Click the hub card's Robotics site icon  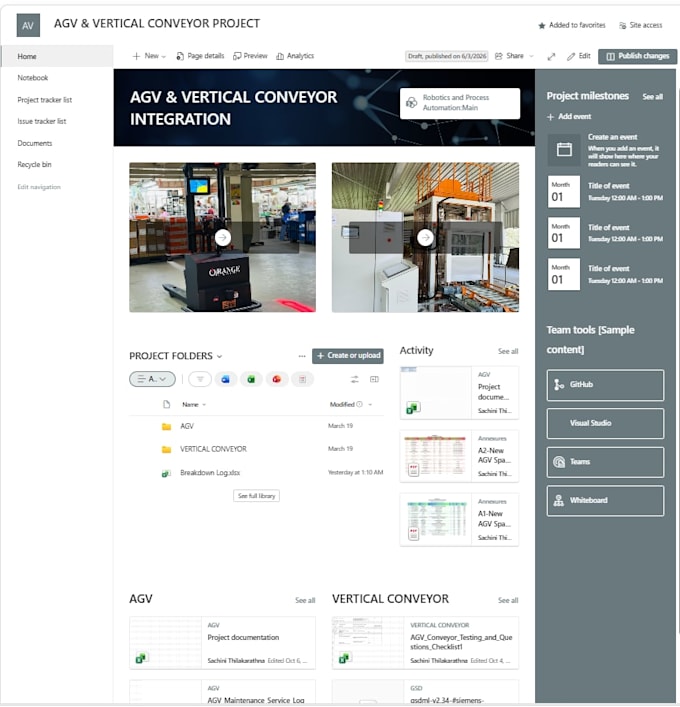411,103
